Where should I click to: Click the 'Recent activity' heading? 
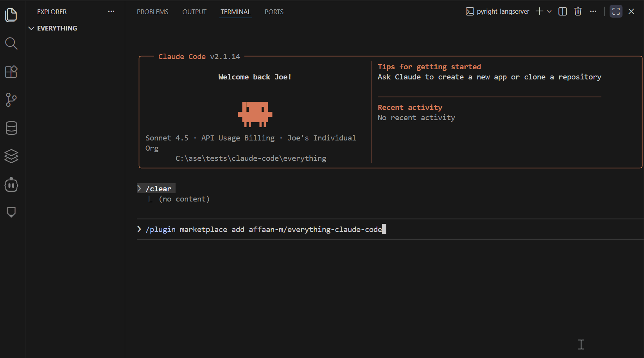(410, 108)
